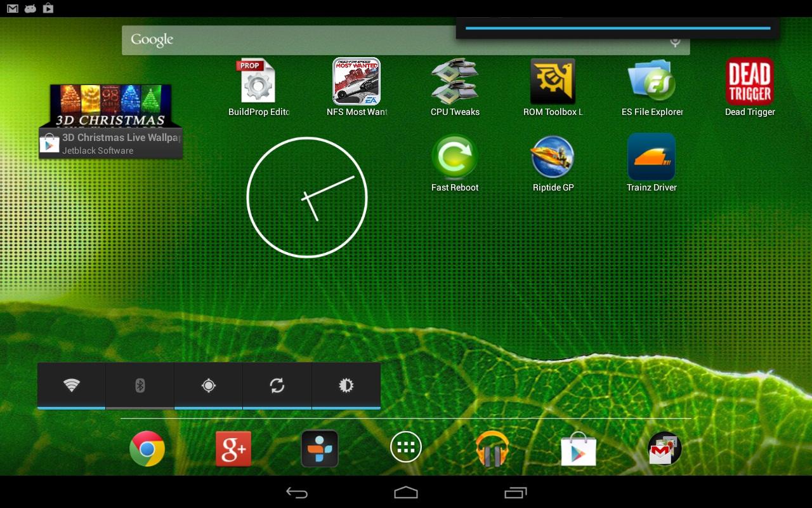Toggle brightness in power control widget
The height and width of the screenshot is (508, 812).
tap(346, 385)
